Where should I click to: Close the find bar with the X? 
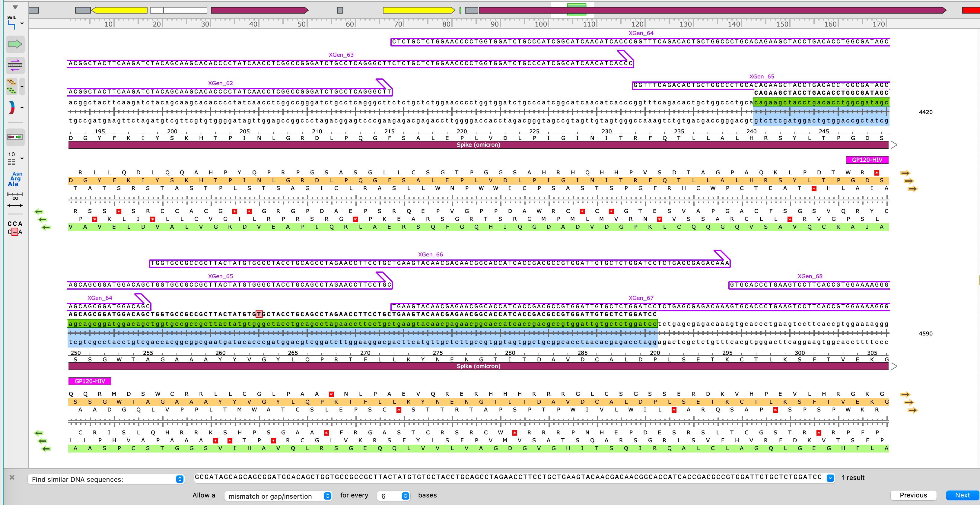point(12,477)
